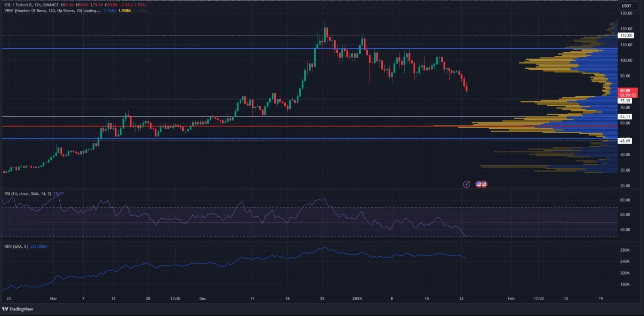Click the 22 date label on time axis

click(461, 299)
